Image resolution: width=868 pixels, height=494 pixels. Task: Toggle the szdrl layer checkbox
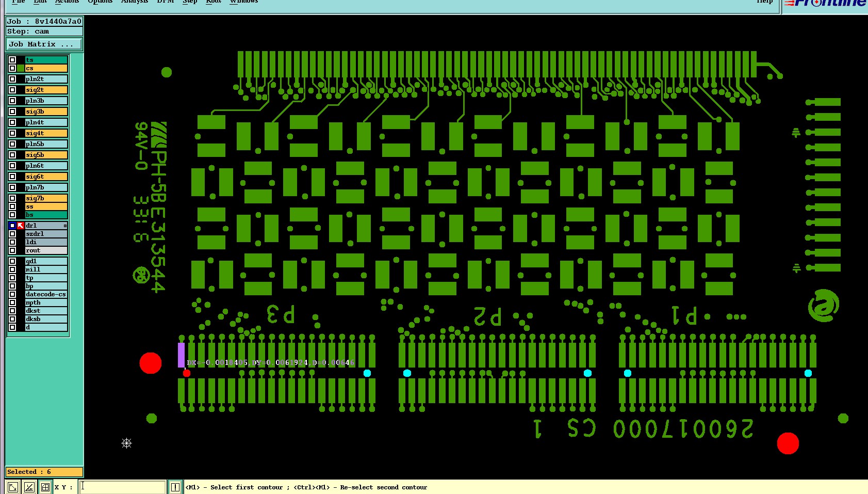12,234
